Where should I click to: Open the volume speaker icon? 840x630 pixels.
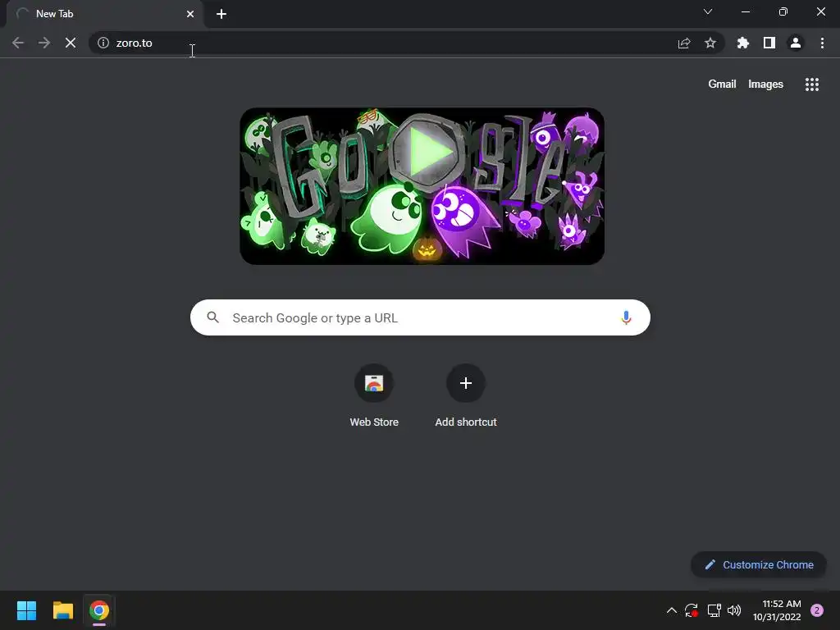click(x=734, y=610)
